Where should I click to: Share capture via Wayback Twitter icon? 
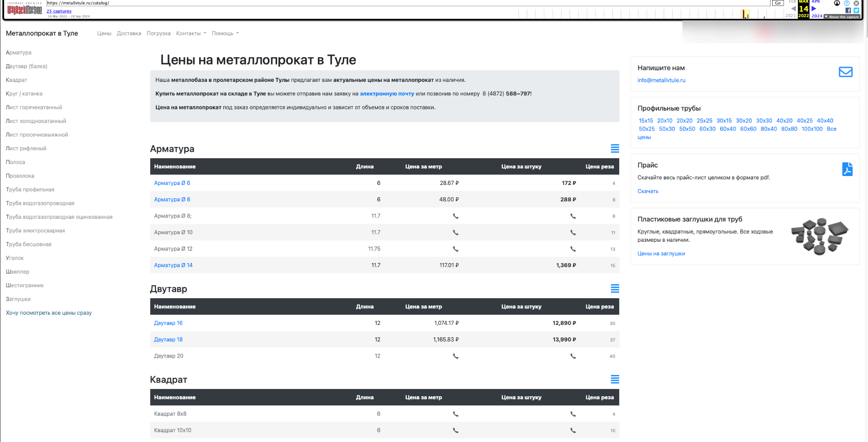point(856,10)
